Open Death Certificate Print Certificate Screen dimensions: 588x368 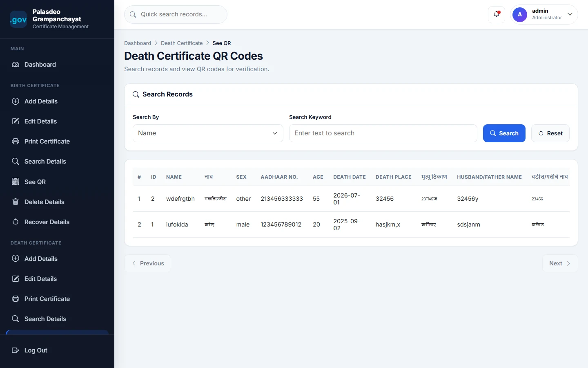(x=57, y=299)
